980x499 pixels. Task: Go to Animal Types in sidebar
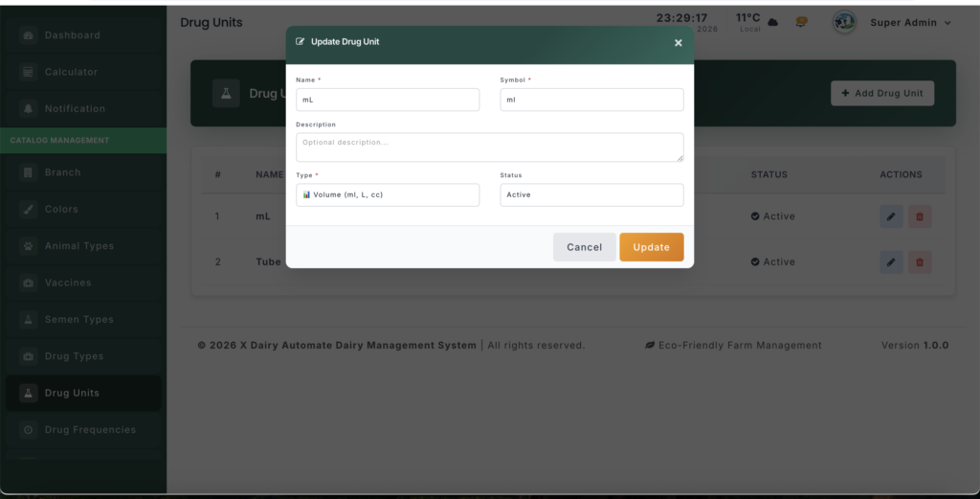[x=78, y=246]
